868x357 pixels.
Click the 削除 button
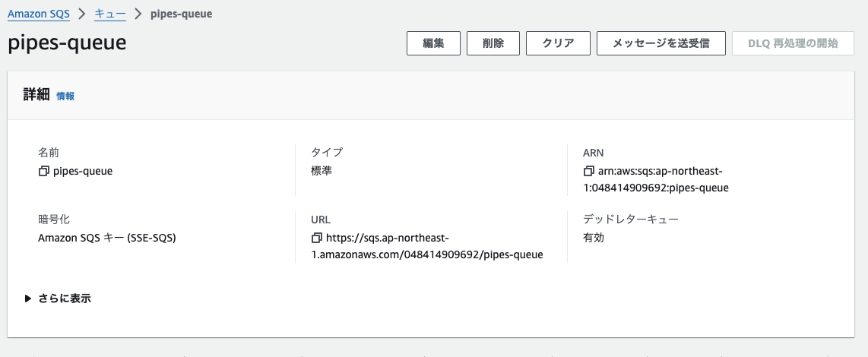pyautogui.click(x=493, y=43)
